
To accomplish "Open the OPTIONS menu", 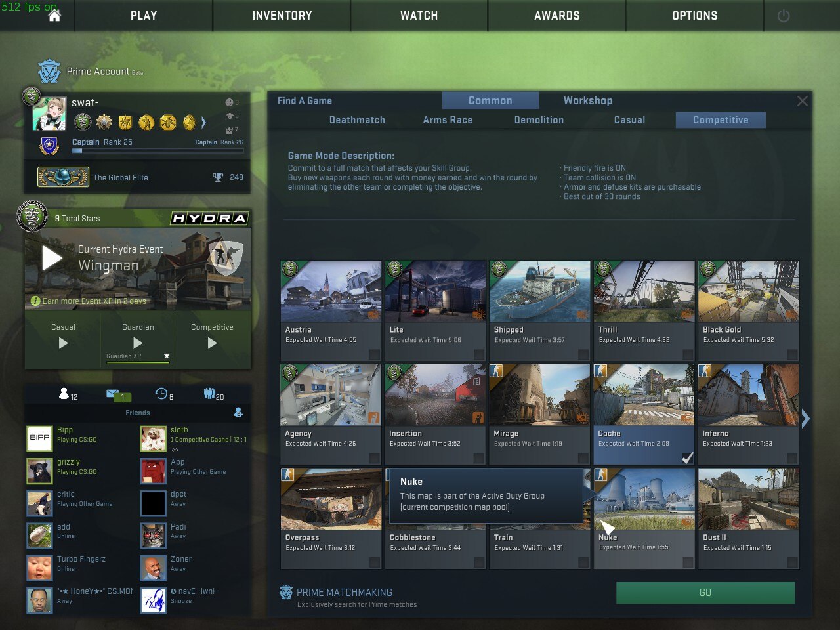I will (x=695, y=16).
